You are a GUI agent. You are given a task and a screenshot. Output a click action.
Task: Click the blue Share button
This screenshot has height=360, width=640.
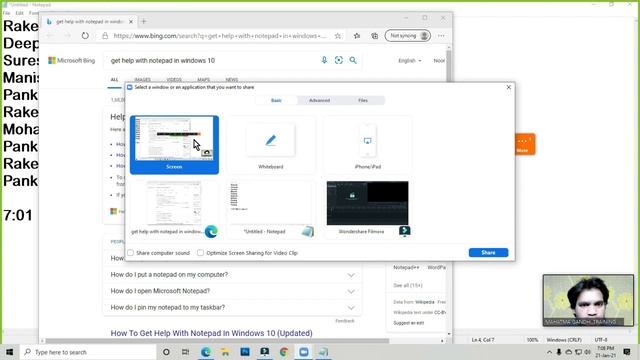pos(488,253)
